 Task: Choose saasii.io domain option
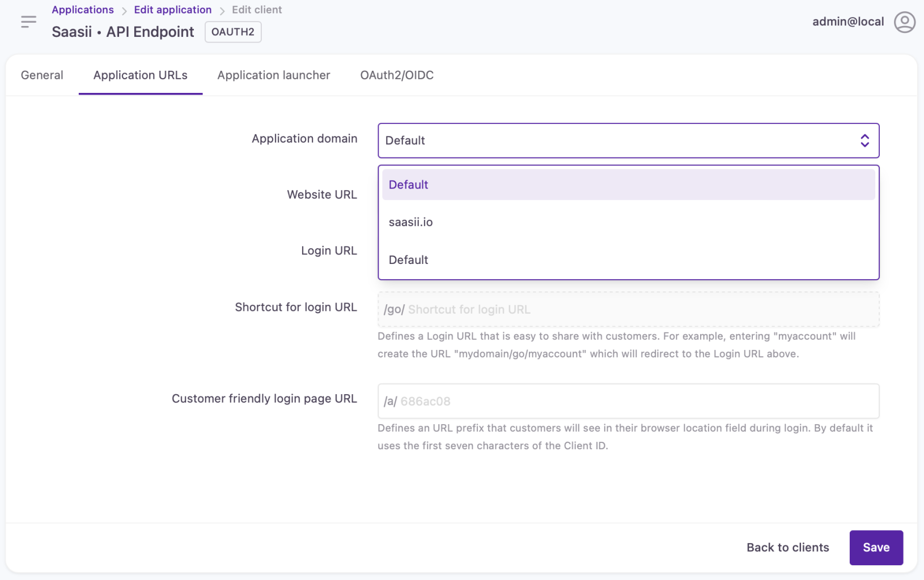click(x=628, y=222)
